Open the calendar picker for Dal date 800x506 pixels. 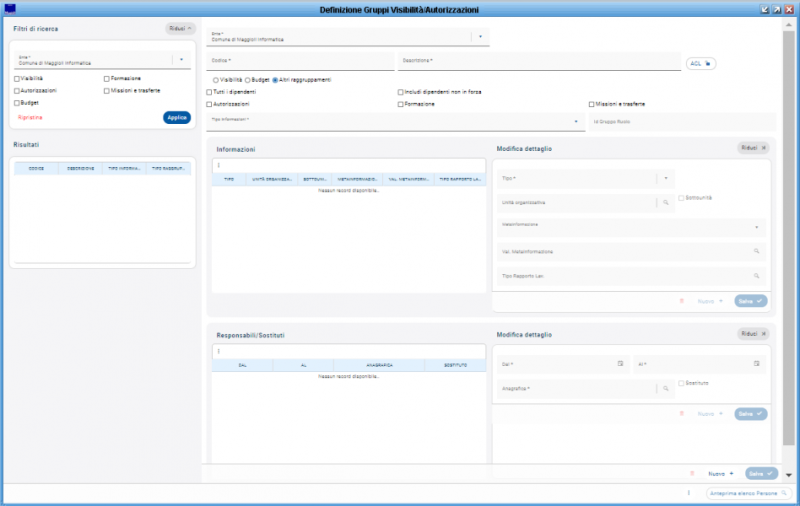[x=620, y=363]
